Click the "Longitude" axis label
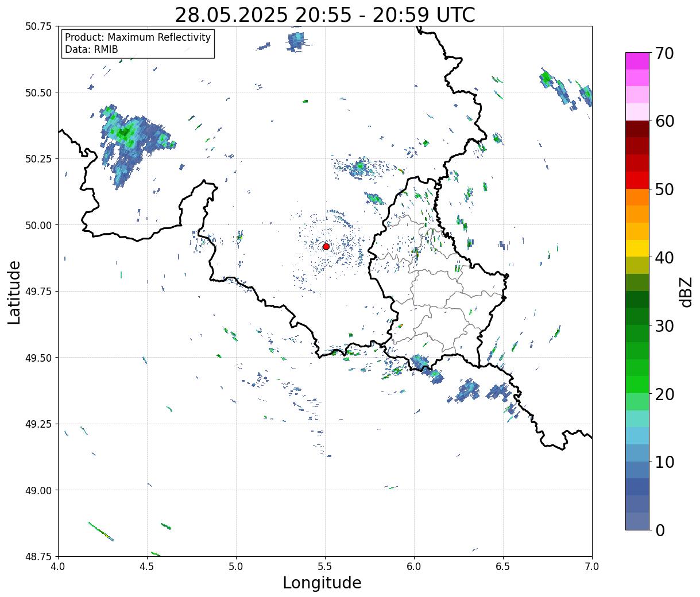The width and height of the screenshot is (700, 597). click(x=322, y=583)
